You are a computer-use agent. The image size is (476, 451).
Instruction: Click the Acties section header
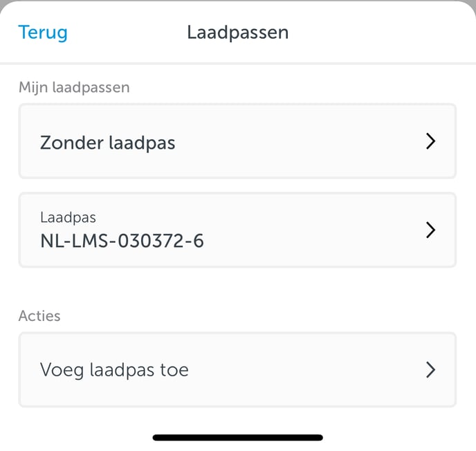39,316
